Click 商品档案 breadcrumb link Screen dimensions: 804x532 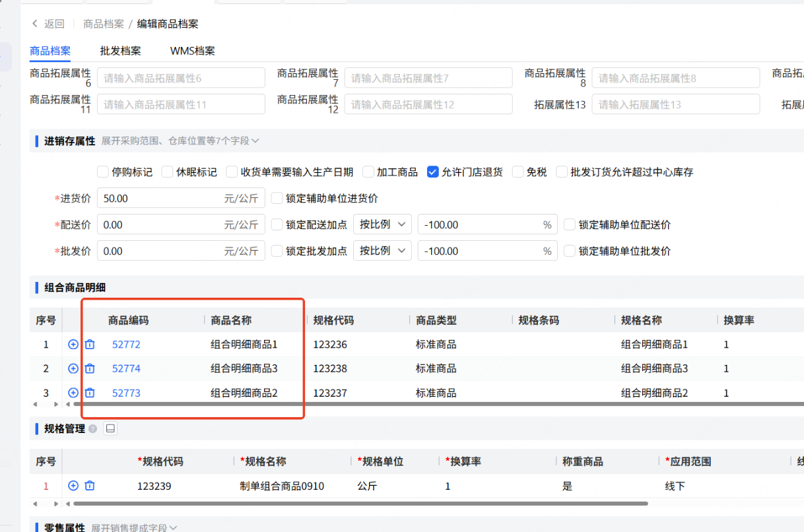(x=104, y=24)
